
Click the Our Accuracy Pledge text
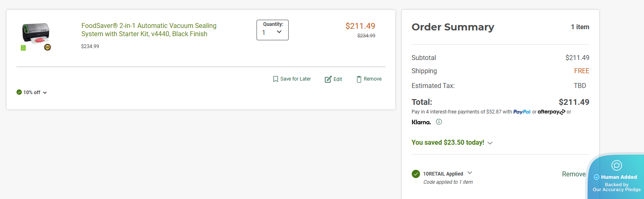point(616,190)
